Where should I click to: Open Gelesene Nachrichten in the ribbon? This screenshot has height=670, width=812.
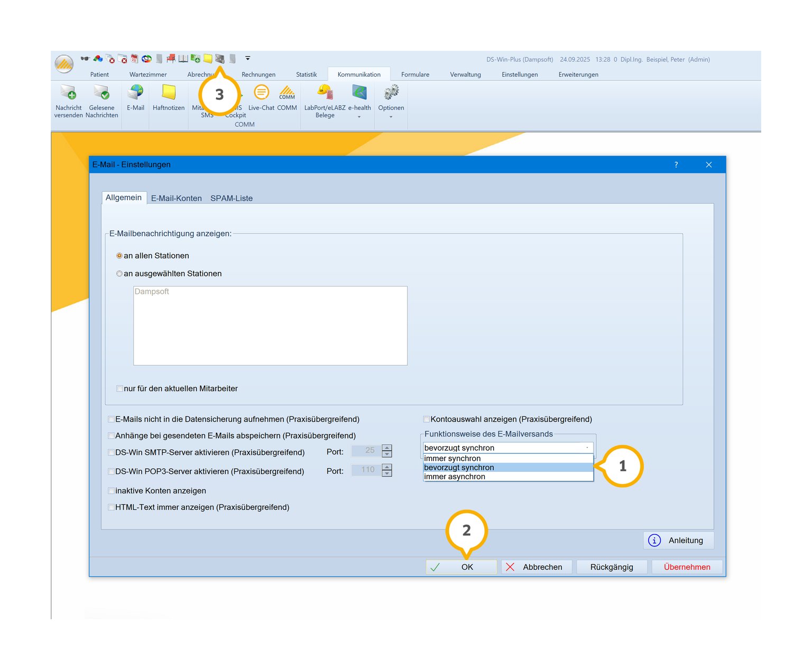[101, 94]
